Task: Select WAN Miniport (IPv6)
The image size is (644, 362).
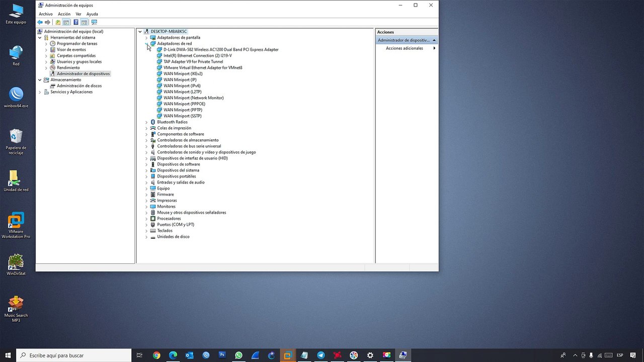Action: [182, 86]
